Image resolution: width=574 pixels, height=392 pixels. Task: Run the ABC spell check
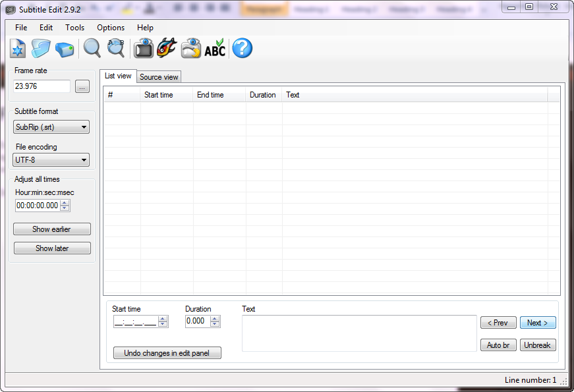[x=215, y=49]
